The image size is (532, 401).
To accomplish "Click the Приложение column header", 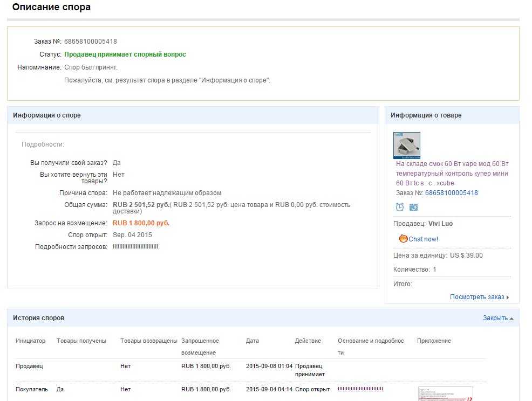I will pos(434,341).
